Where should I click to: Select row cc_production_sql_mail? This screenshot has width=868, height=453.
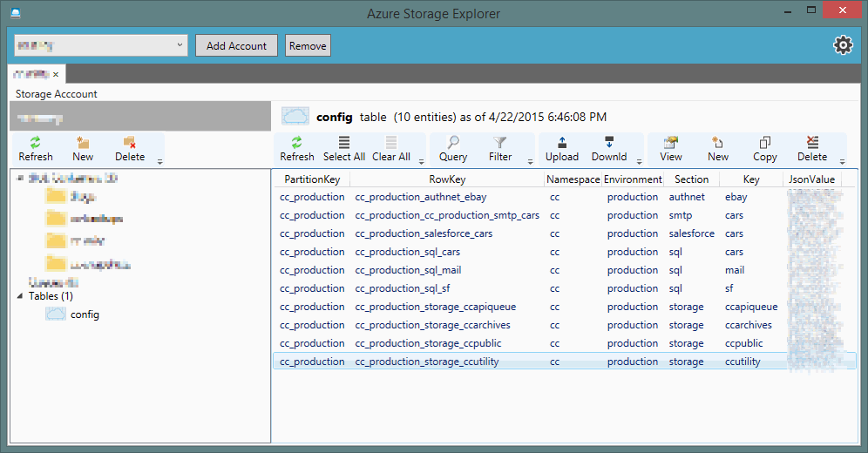pos(565,270)
